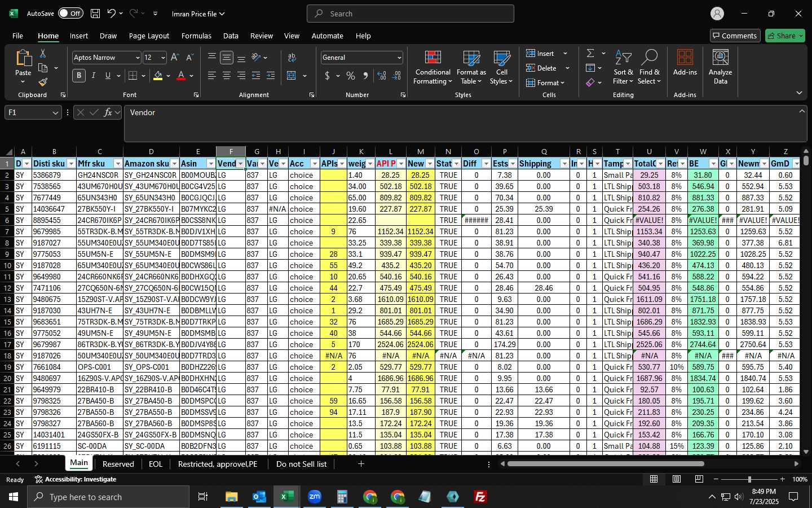This screenshot has height=508, width=812.
Task: Click the Save icon in title bar
Action: click(x=95, y=14)
